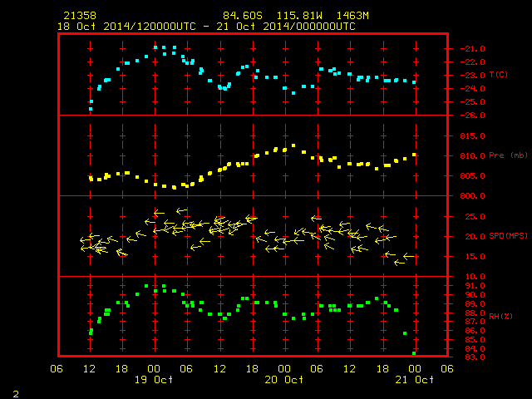Click the highest yellow pressure point after 00 20 Oct
The width and height of the screenshot is (532, 399).
[x=293, y=145]
